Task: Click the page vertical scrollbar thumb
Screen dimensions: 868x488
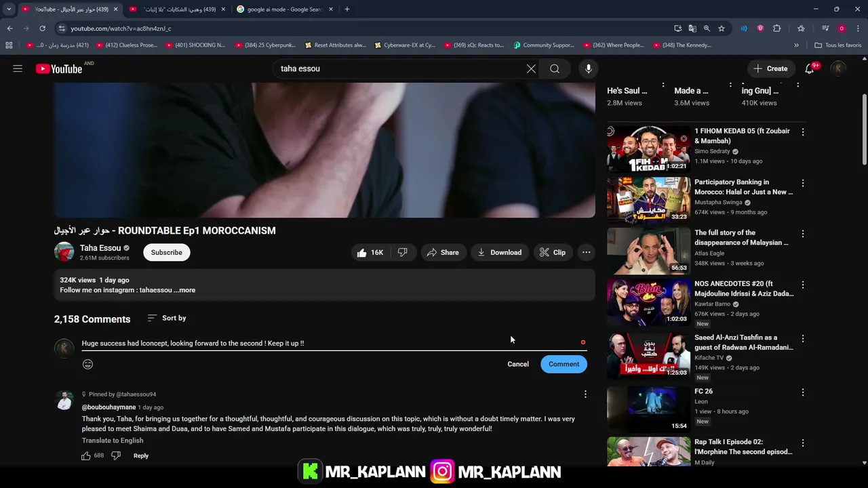Action: coord(864,129)
